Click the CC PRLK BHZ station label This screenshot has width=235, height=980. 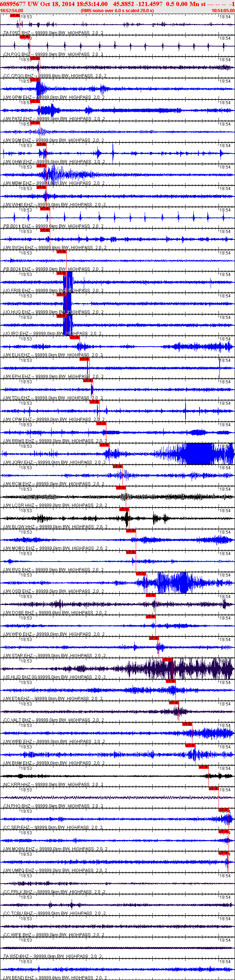tap(18, 892)
